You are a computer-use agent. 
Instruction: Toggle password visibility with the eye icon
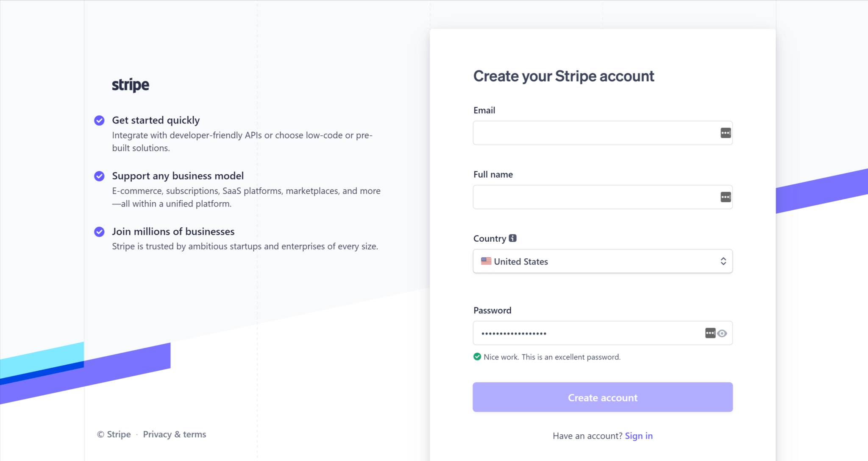(x=722, y=333)
